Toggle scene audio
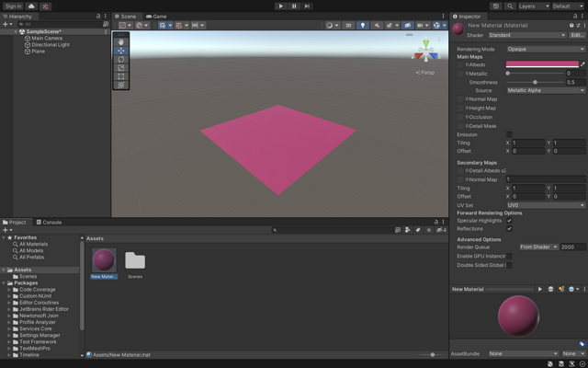 [377, 25]
